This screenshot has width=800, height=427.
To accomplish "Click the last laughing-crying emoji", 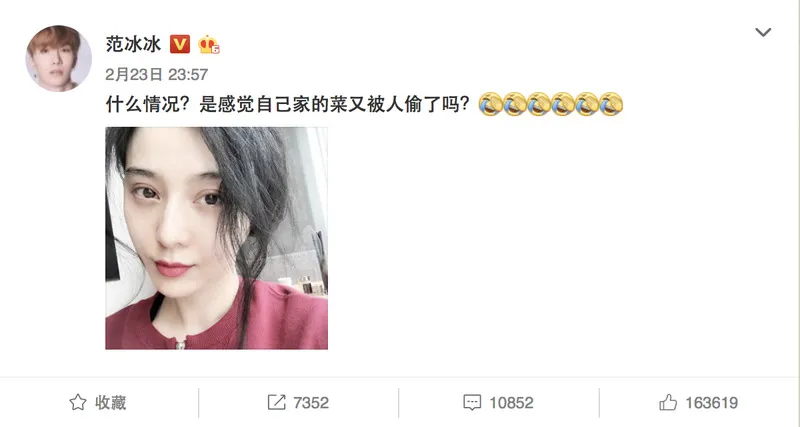I will 611,104.
